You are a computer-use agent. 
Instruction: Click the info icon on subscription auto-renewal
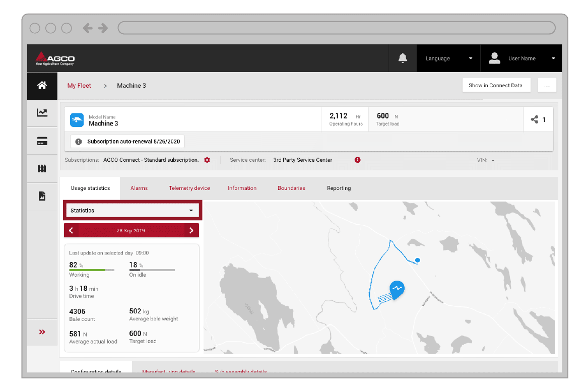(79, 142)
